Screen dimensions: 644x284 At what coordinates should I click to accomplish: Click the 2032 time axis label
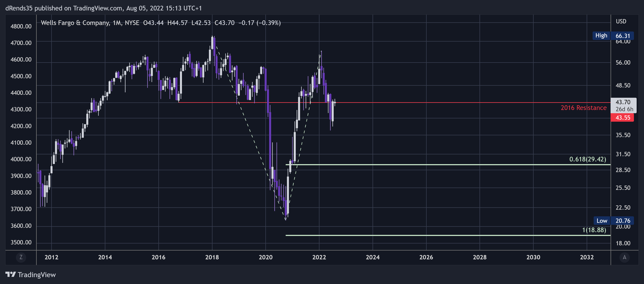pyautogui.click(x=587, y=257)
